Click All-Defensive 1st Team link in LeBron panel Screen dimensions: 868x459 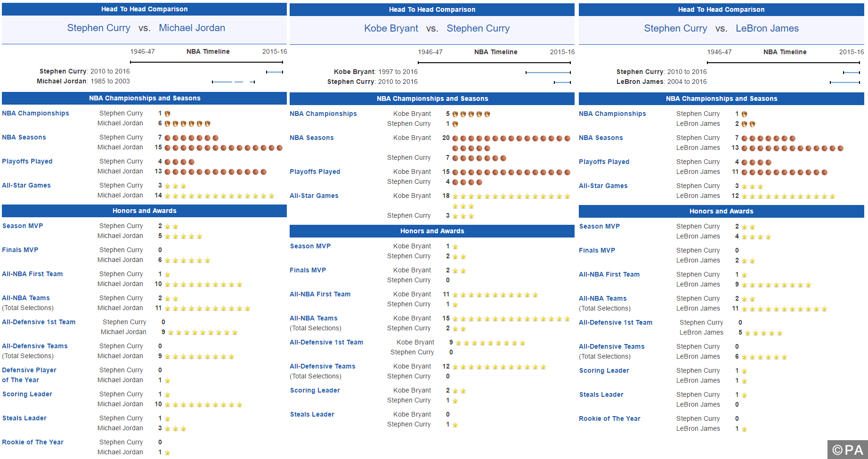coord(616,322)
